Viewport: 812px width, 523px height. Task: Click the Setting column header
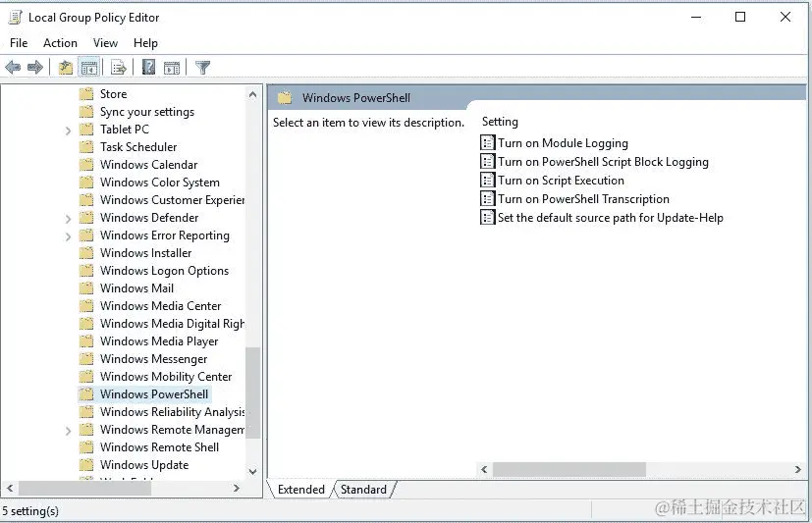tap(500, 122)
